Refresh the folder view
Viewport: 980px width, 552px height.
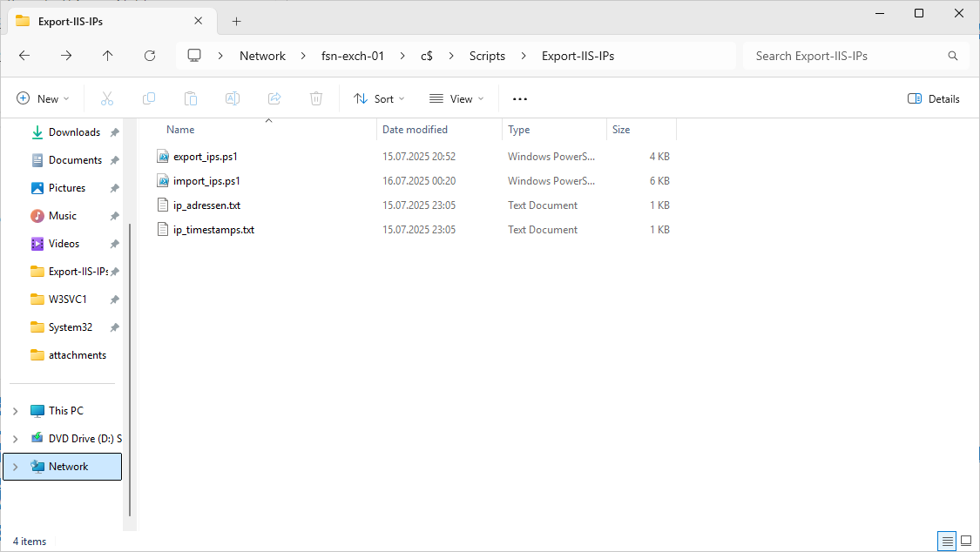150,56
